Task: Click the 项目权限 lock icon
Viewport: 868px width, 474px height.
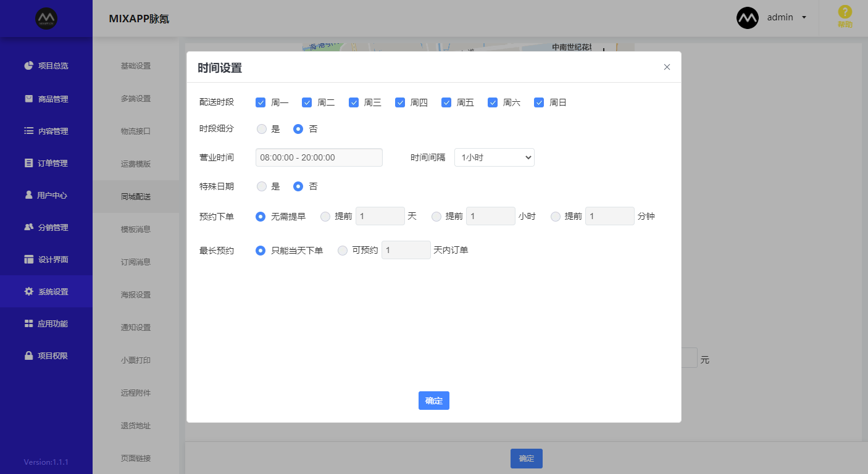Action: (x=28, y=355)
